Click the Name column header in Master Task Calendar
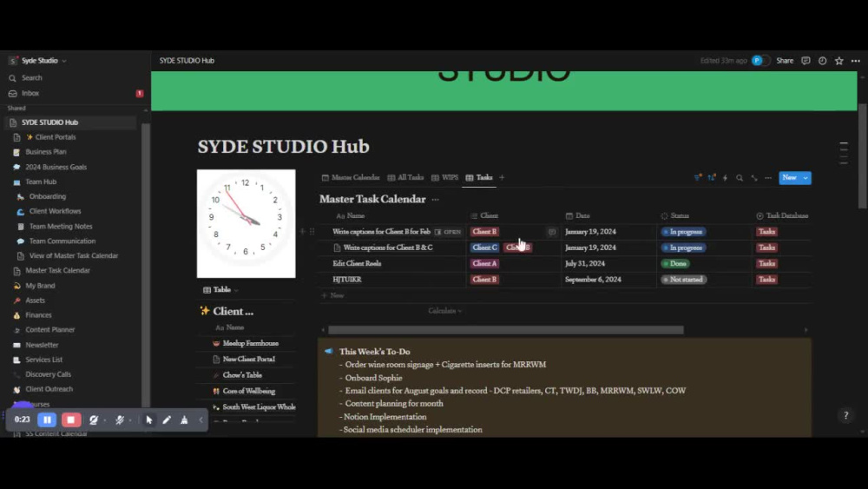This screenshot has width=868, height=489. (351, 216)
